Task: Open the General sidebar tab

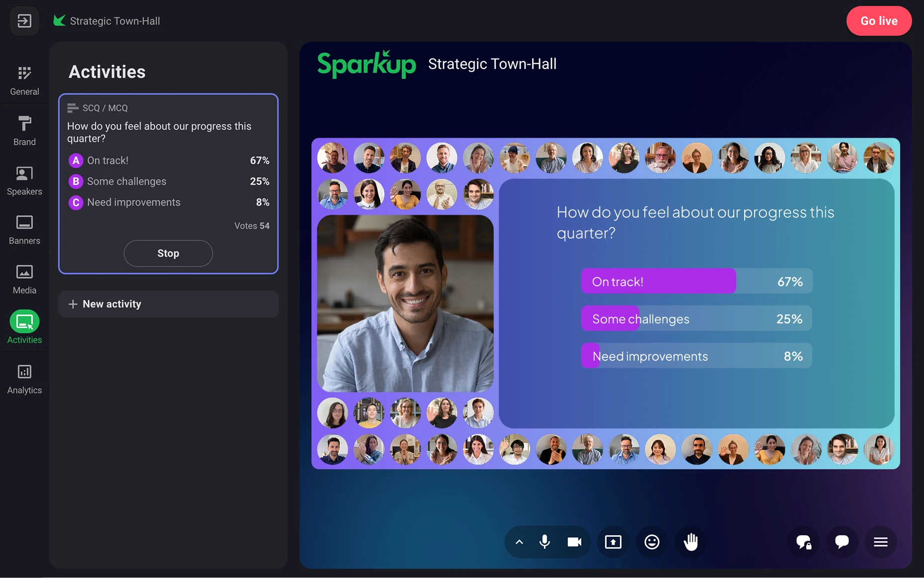Action: [24, 81]
